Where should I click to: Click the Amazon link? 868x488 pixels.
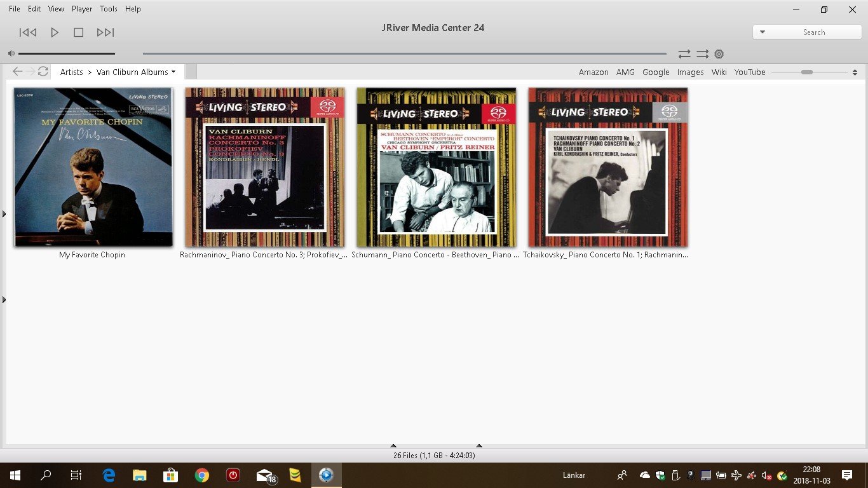pos(593,72)
